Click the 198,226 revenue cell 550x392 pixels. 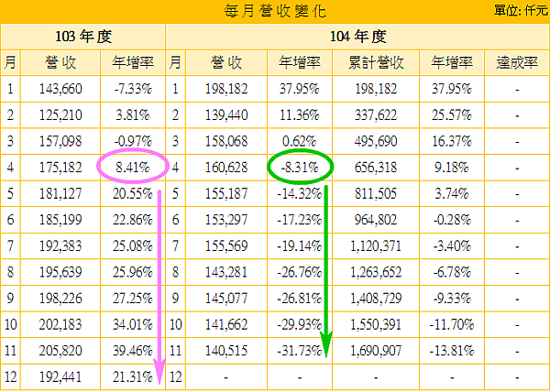click(x=60, y=299)
